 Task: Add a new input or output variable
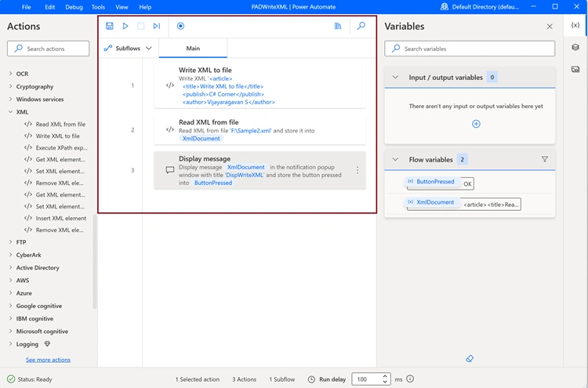pyautogui.click(x=476, y=124)
